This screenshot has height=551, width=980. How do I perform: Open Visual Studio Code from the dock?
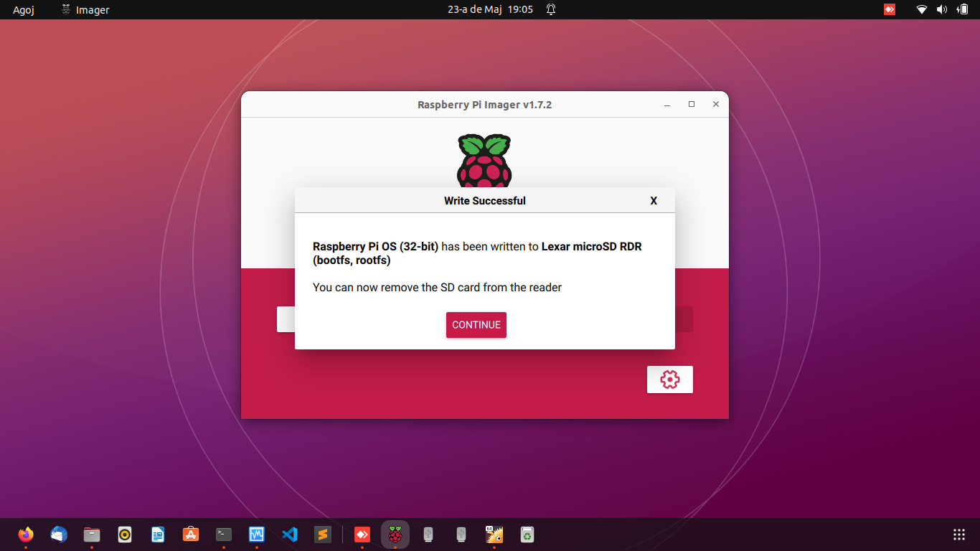[290, 534]
